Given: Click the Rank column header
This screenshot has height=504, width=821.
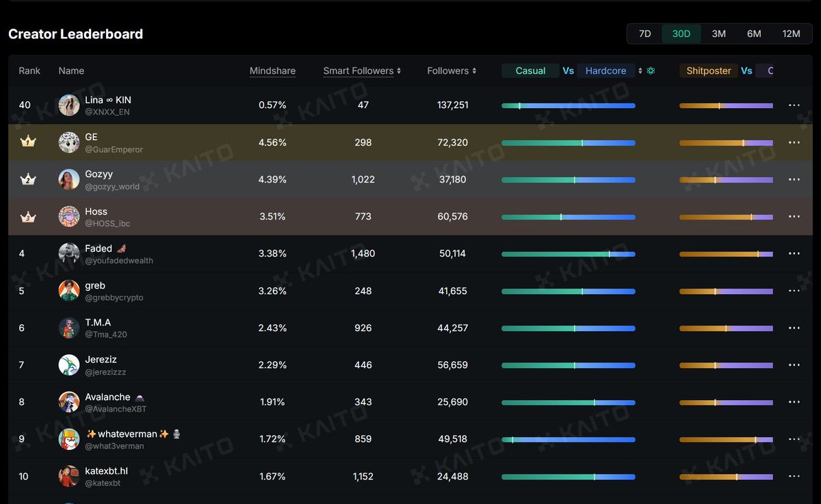Looking at the screenshot, I should (29, 70).
